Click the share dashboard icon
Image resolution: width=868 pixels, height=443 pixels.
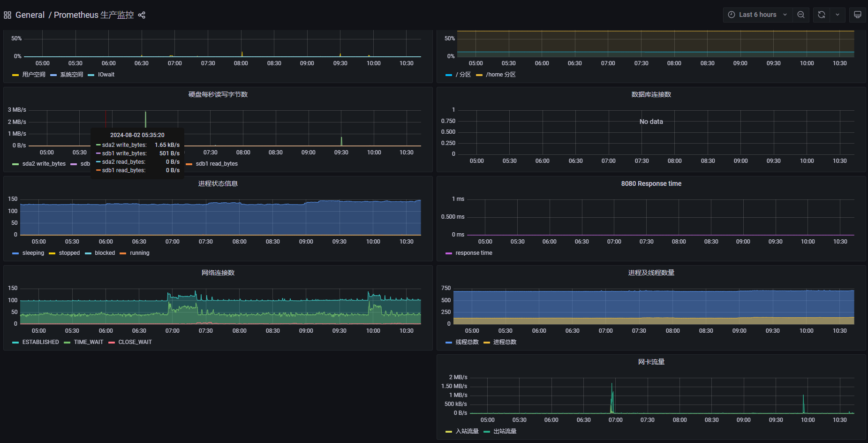click(142, 15)
